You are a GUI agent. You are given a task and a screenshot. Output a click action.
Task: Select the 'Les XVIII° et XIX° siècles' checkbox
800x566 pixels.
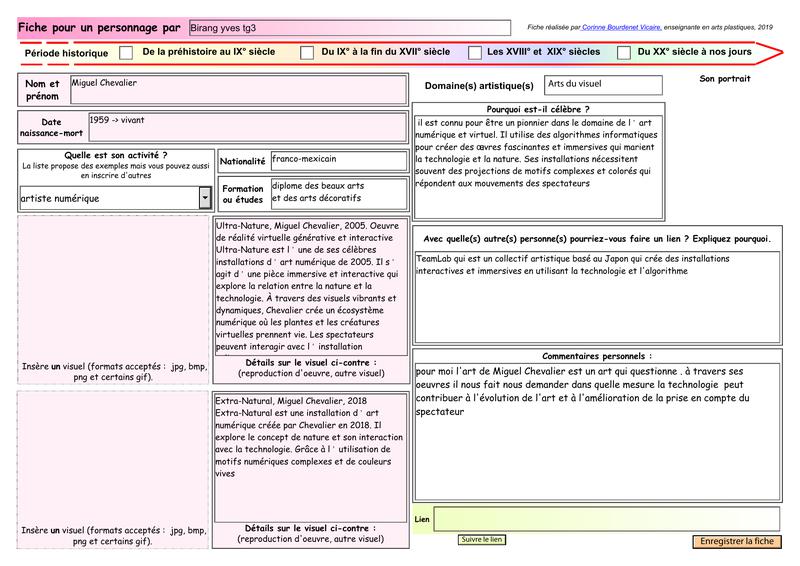(x=475, y=52)
